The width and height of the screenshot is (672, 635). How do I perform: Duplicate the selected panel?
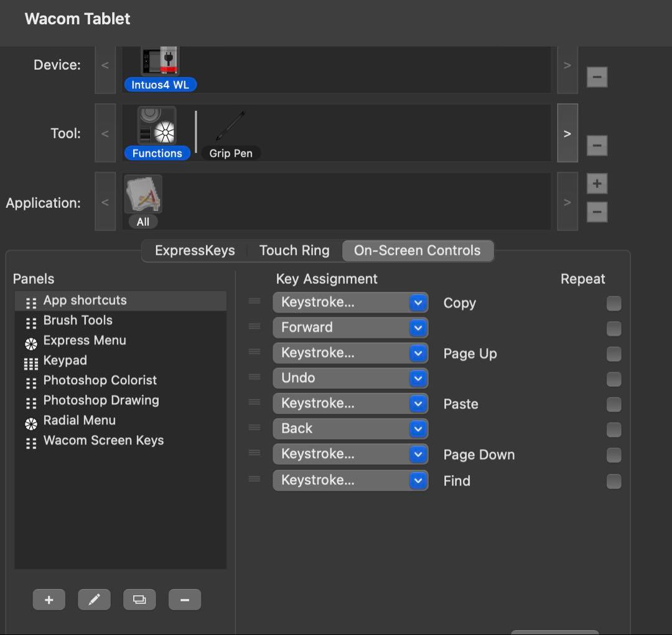coord(139,600)
